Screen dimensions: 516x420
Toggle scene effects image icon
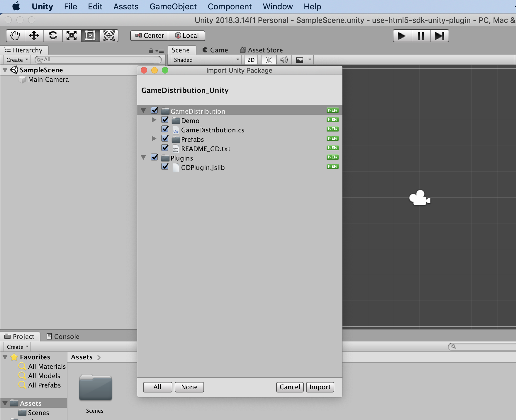pos(300,60)
